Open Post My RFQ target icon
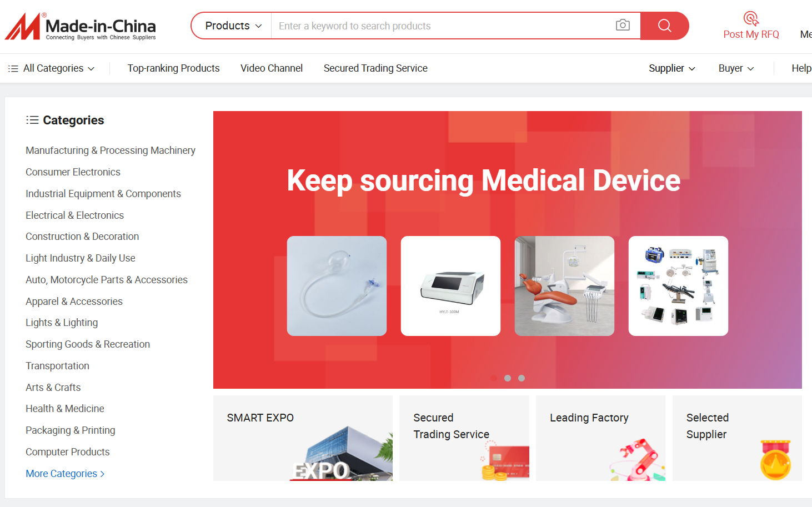This screenshot has height=507, width=812. (751, 19)
